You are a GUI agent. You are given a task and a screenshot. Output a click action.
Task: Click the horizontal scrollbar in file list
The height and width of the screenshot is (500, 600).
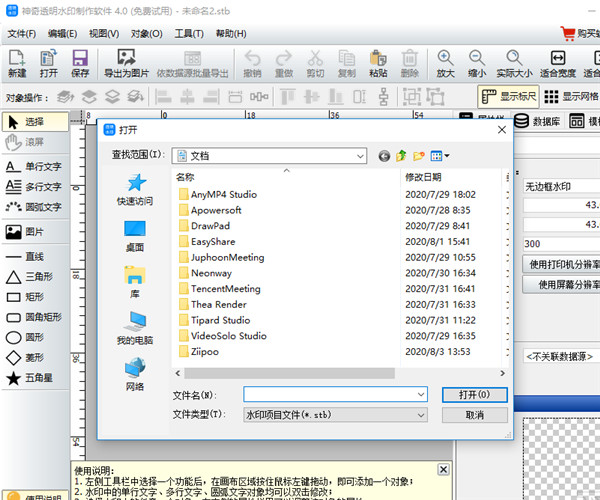click(x=289, y=373)
